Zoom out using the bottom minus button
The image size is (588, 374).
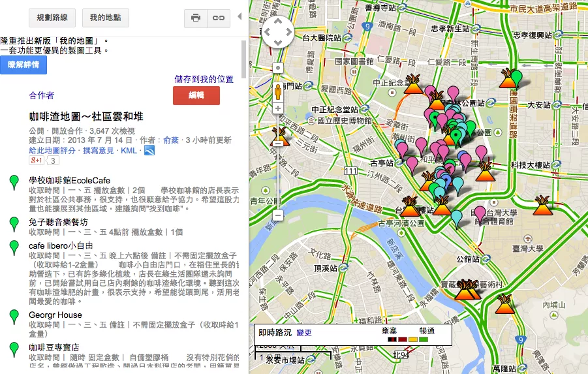(278, 215)
